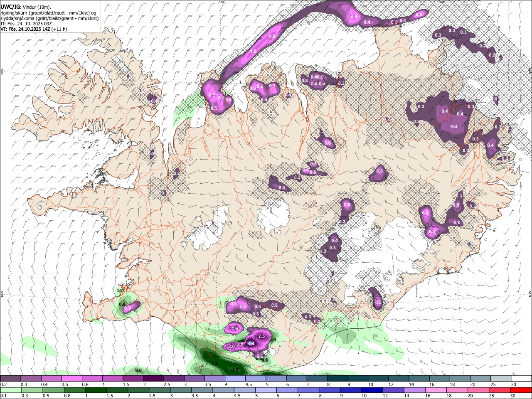
Task: Click the dark teal 9 mm snow scale swatch
Action: point(358,378)
